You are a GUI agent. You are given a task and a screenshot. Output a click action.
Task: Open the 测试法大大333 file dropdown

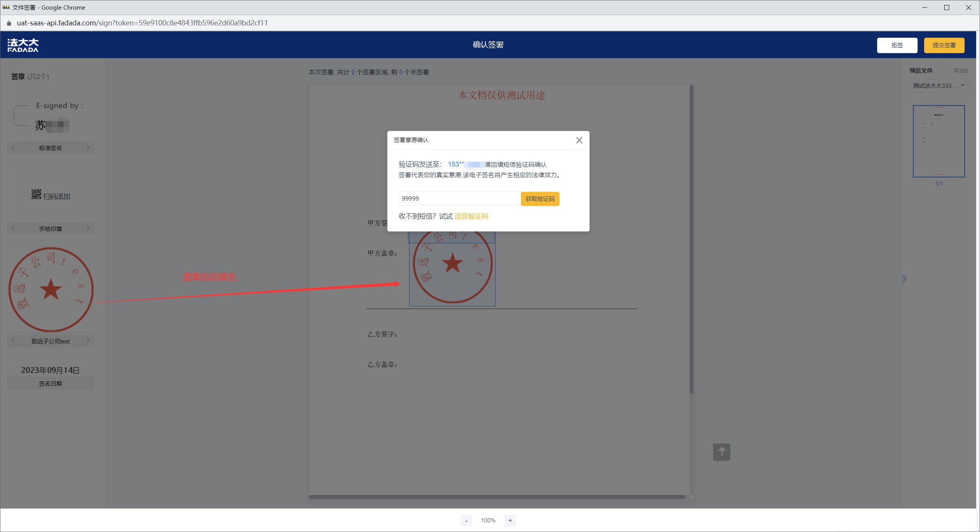tap(938, 85)
